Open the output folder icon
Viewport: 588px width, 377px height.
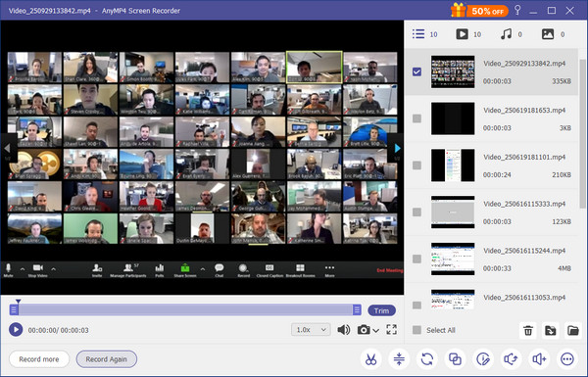[572, 330]
